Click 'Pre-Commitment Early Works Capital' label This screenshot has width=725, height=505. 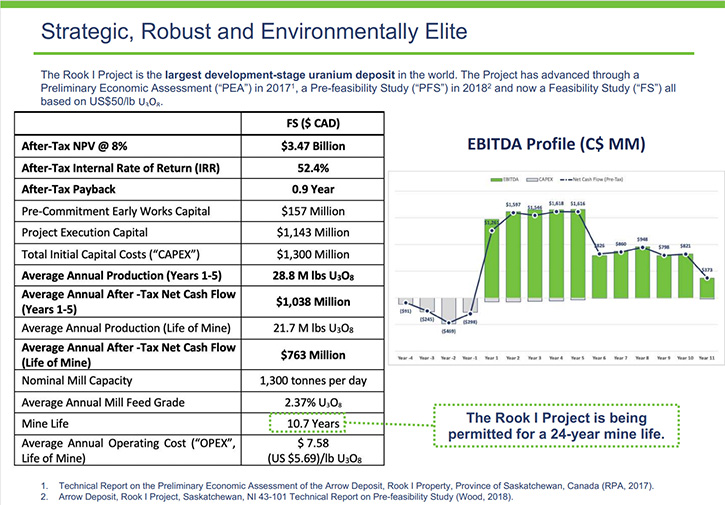[116, 211]
